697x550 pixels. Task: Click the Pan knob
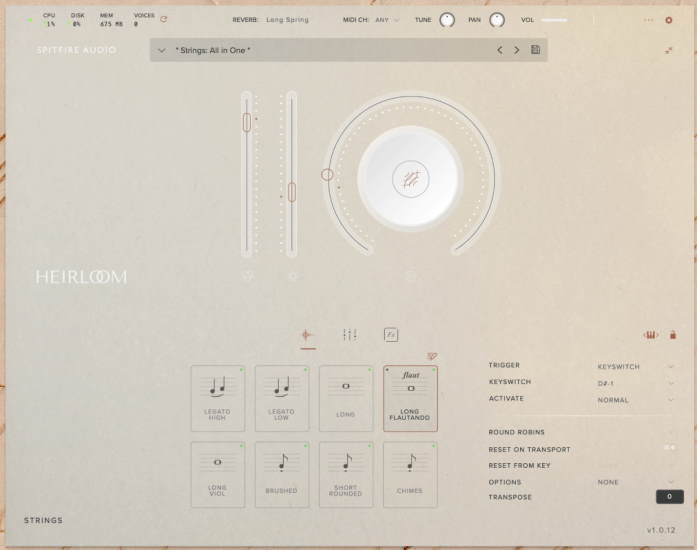[497, 20]
